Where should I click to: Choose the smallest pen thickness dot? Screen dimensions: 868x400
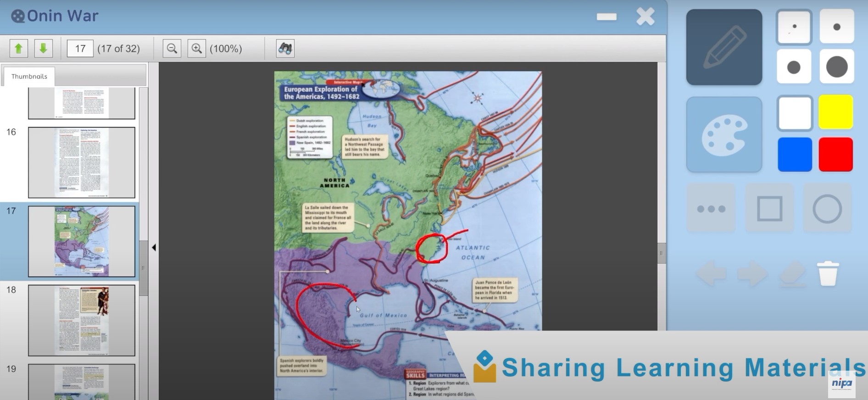point(794,27)
